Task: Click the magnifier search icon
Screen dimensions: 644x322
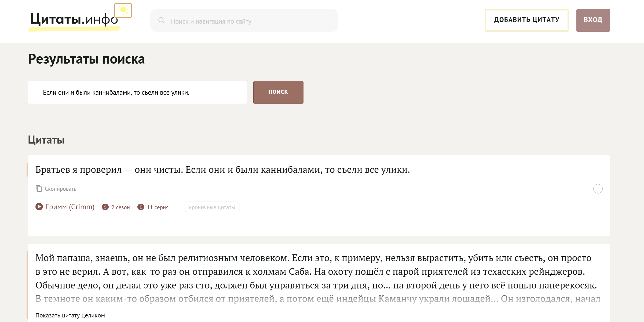Action: coord(162,20)
